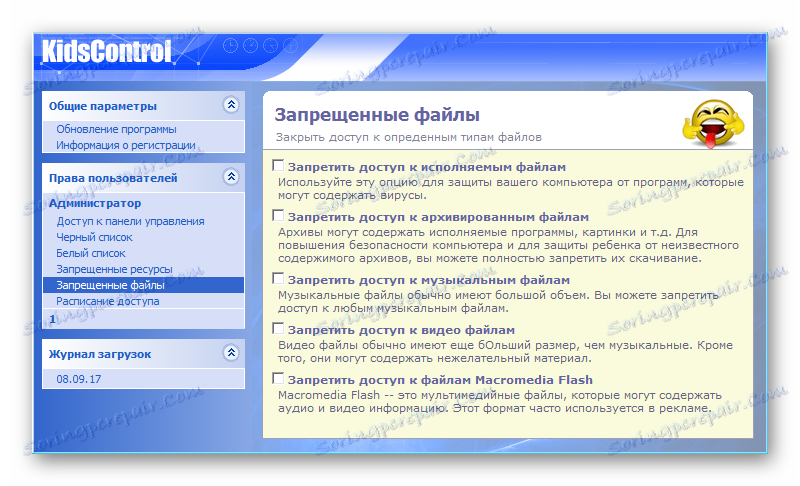Go to Доступ к панели управления

(x=130, y=221)
